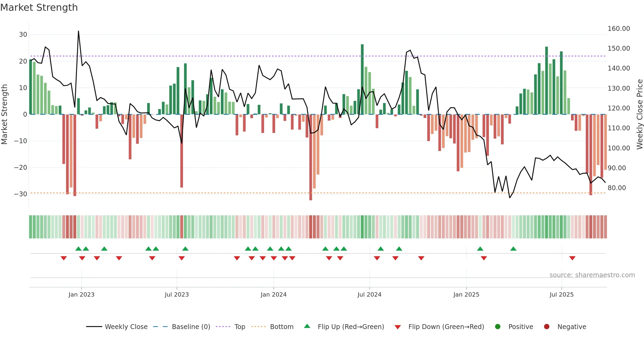The image size is (644, 362).
Task: Click the first green heat strip cell
Action: pos(31,227)
